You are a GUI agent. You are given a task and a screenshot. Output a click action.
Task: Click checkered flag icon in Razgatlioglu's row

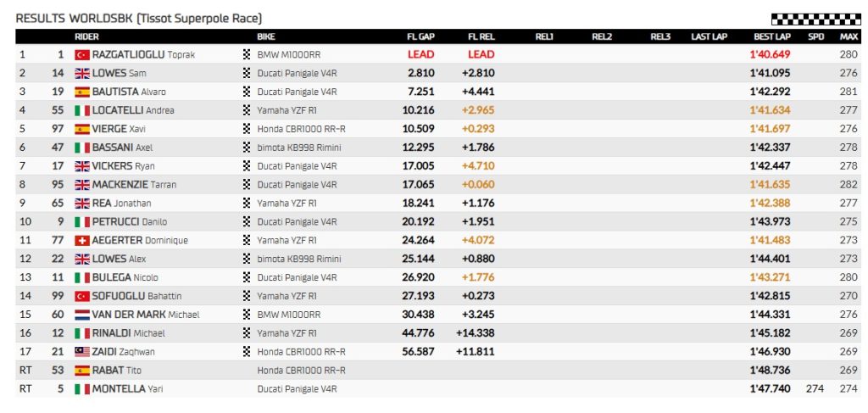point(248,54)
